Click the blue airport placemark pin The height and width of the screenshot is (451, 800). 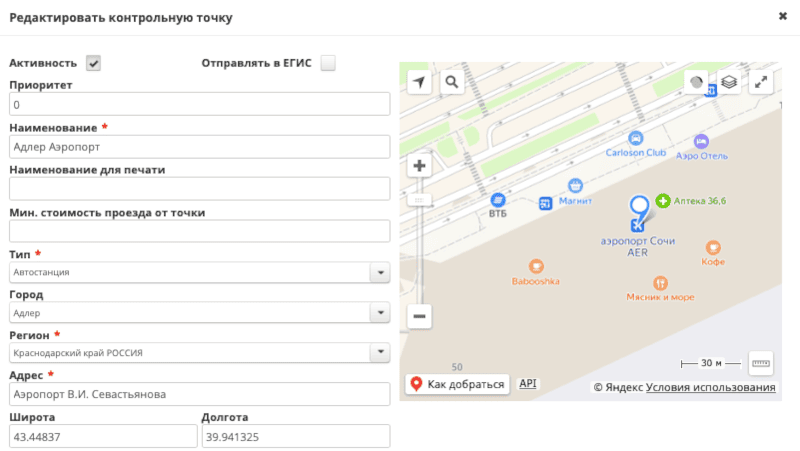639,208
